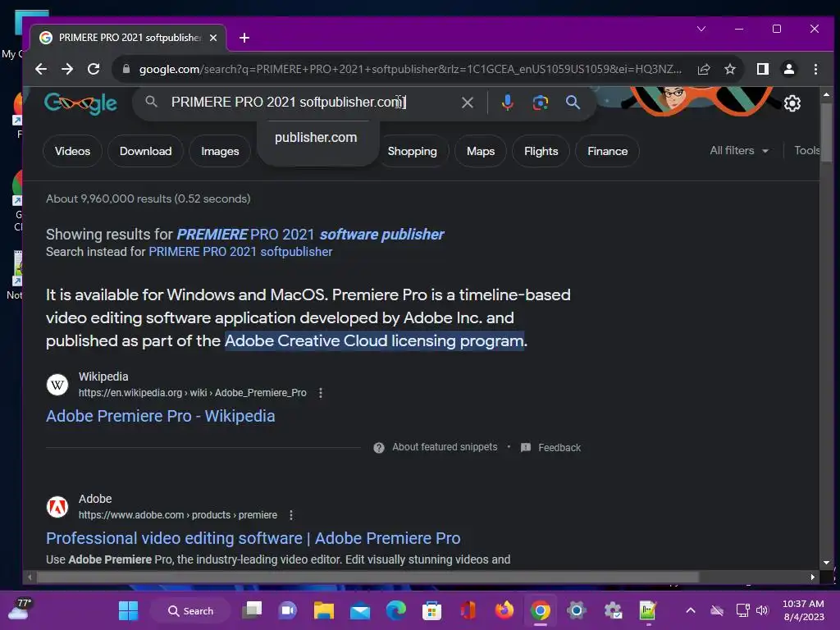Screen dimensions: 840x630
Task: Open volume control in system tray
Action: [762, 610]
